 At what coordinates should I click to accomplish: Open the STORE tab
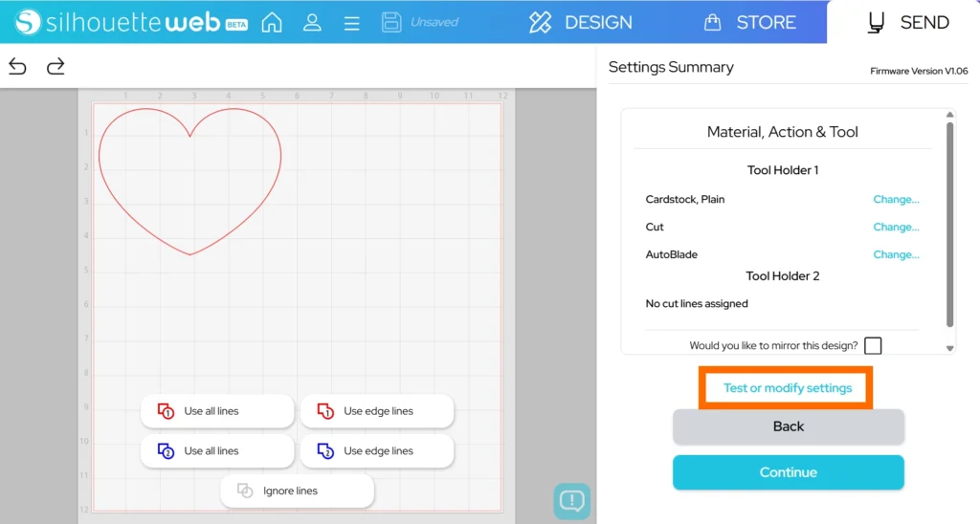click(749, 22)
